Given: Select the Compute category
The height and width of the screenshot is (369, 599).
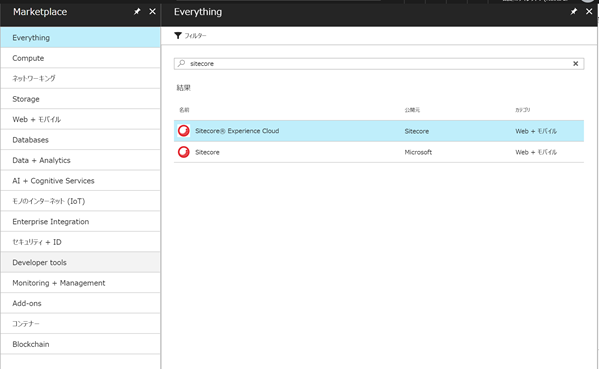Looking at the screenshot, I should coord(80,58).
